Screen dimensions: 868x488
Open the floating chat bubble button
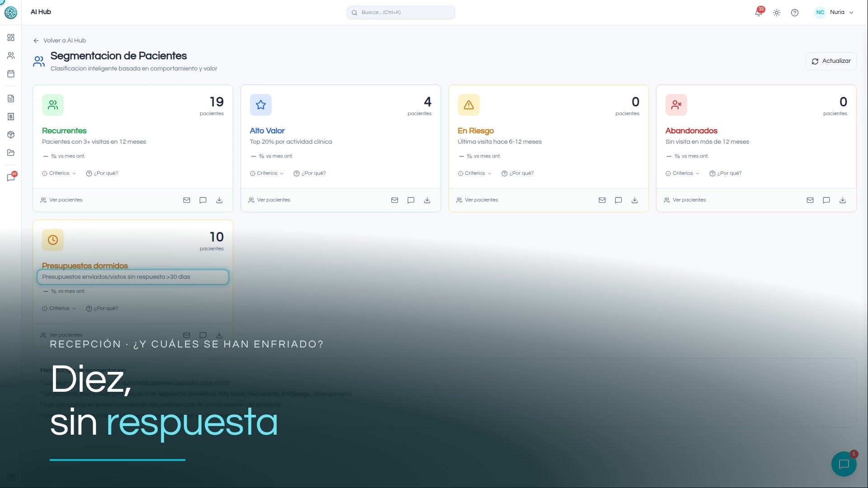(844, 464)
